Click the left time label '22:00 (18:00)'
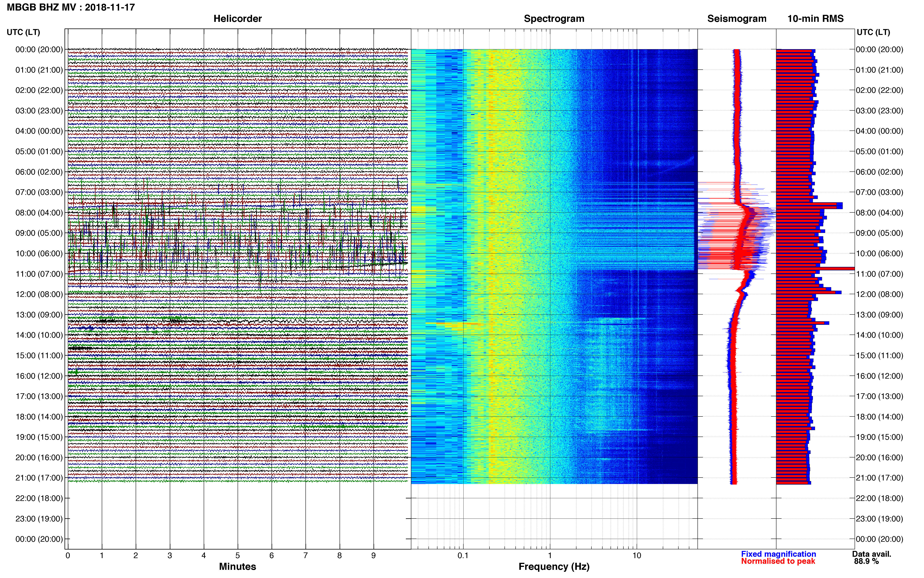 click(x=39, y=498)
